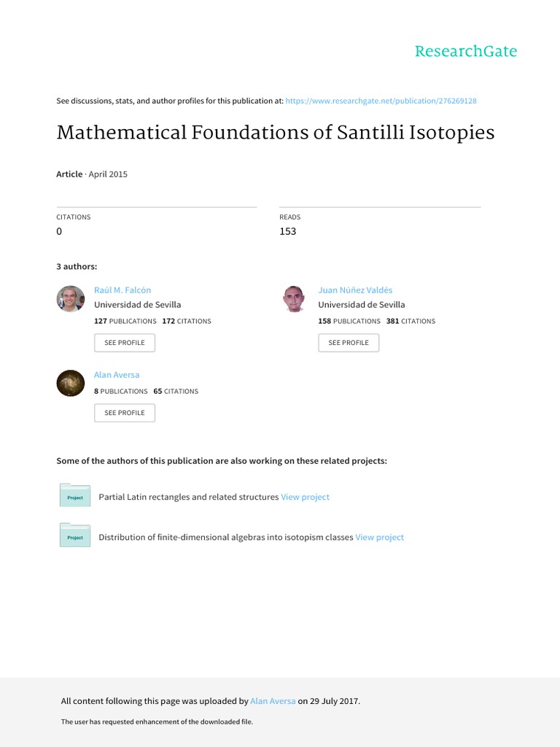Click Raúl M. Falcón's profile photo
This screenshot has width=560, height=747.
[x=71, y=299]
